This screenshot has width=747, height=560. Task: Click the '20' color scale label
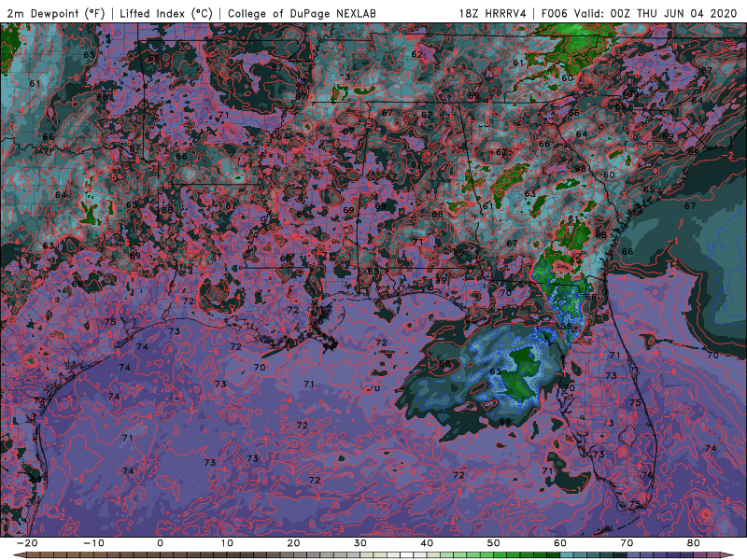point(293,543)
